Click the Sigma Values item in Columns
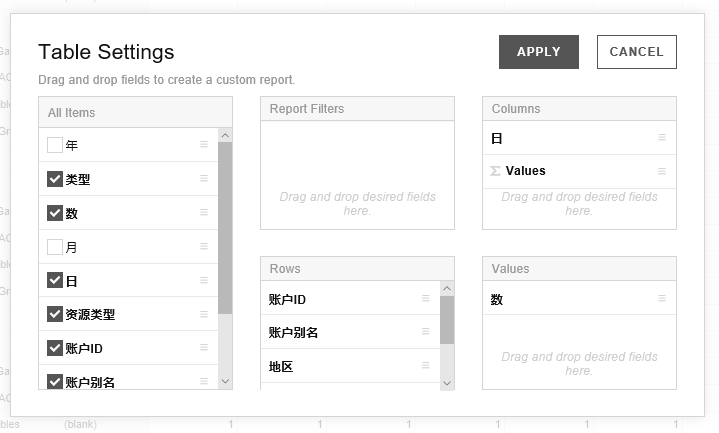The image size is (719, 433). 525,171
